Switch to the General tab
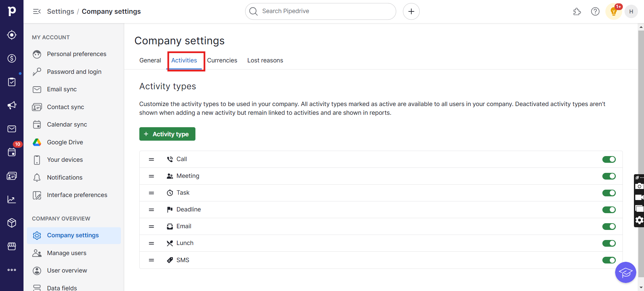Image resolution: width=644 pixels, height=291 pixels. [x=150, y=60]
